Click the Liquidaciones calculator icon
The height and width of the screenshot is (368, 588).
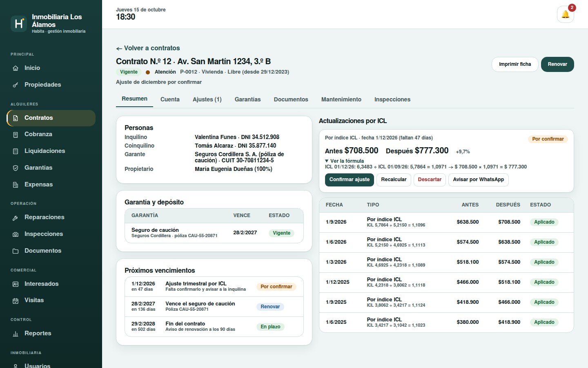[x=16, y=151]
